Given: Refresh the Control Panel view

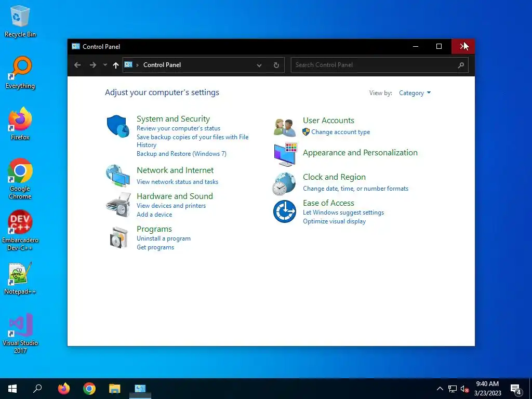Looking at the screenshot, I should 276,65.
